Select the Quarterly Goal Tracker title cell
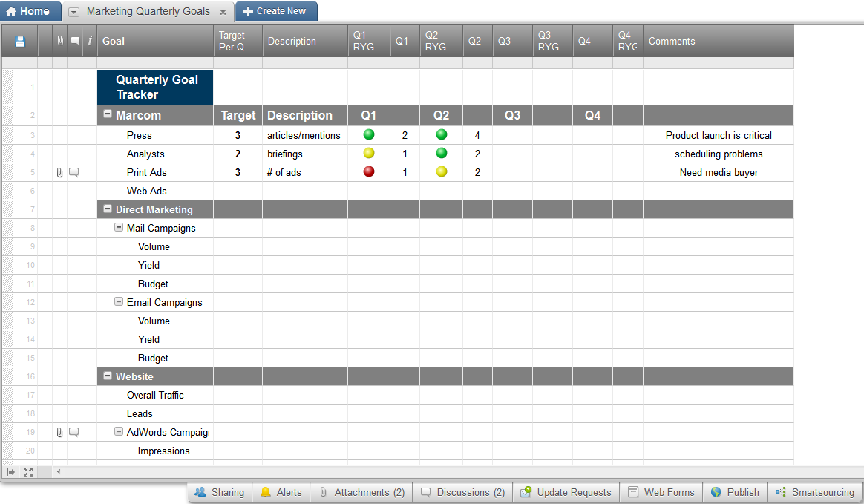 click(155, 87)
